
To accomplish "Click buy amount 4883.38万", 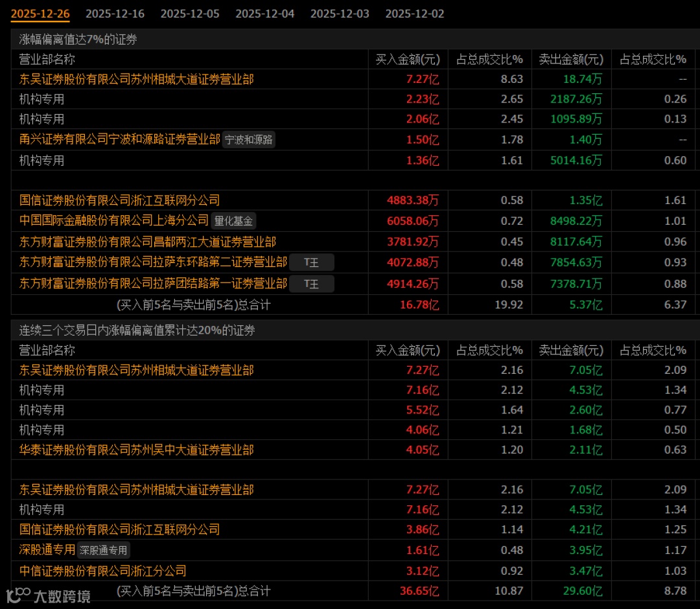I will [413, 200].
